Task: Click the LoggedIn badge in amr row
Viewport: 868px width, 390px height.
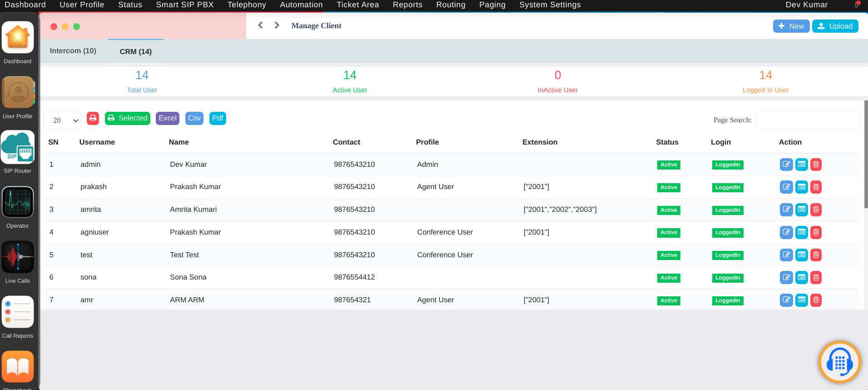Action: (728, 301)
